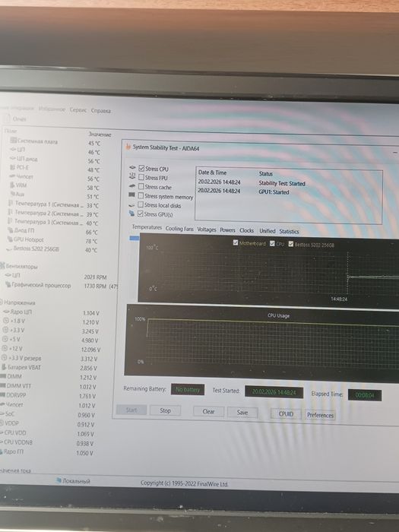
Task: Open the Voltages tab
Action: (207, 230)
